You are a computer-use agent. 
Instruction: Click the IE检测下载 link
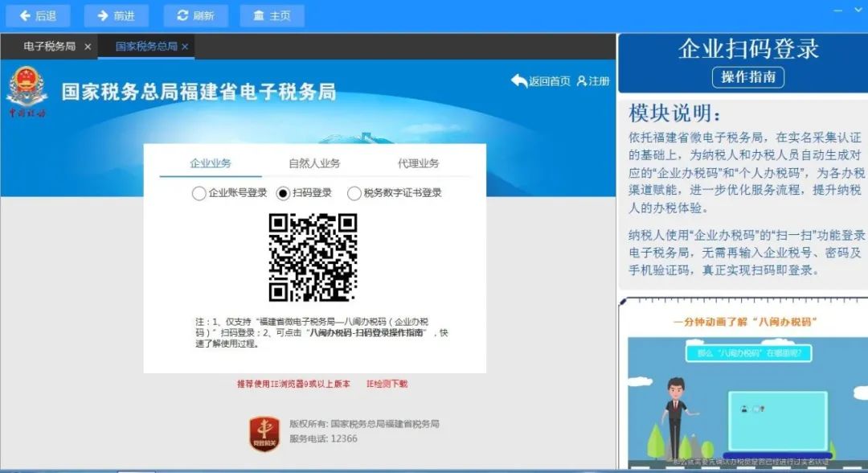387,384
